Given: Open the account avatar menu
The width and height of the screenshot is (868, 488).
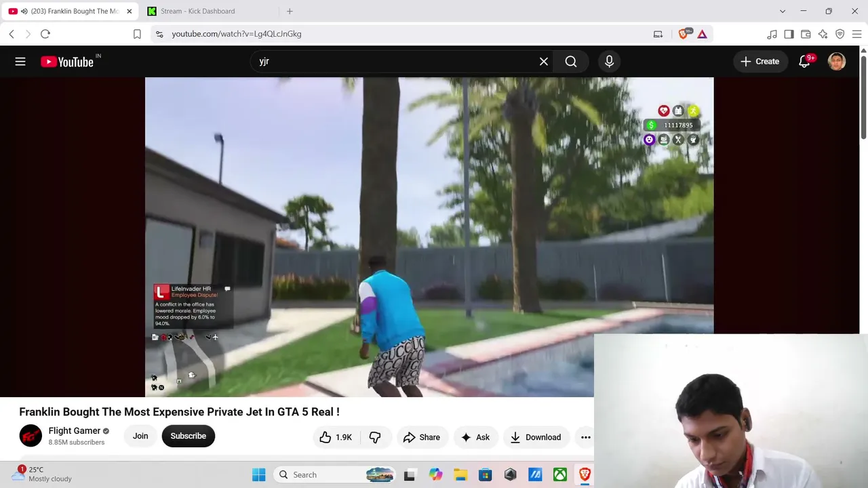Looking at the screenshot, I should point(837,62).
